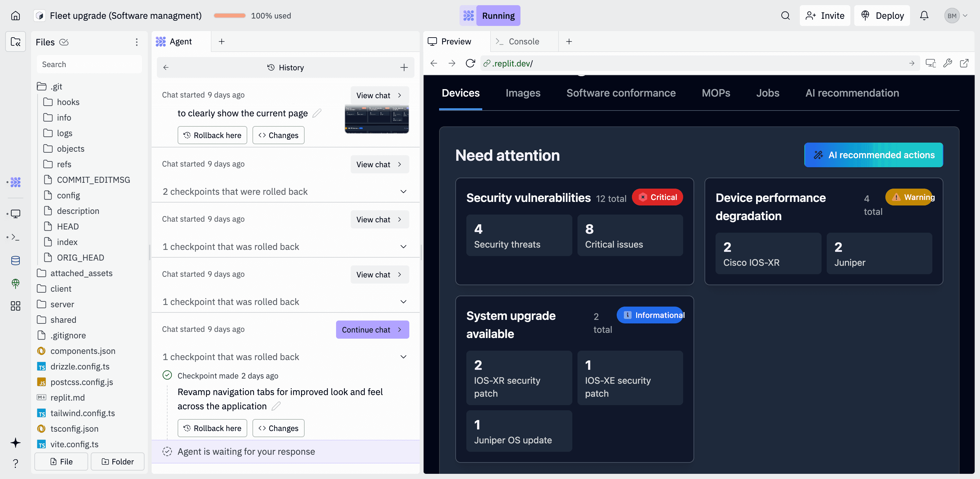Open the Shell tool in left sidebar

click(x=15, y=237)
